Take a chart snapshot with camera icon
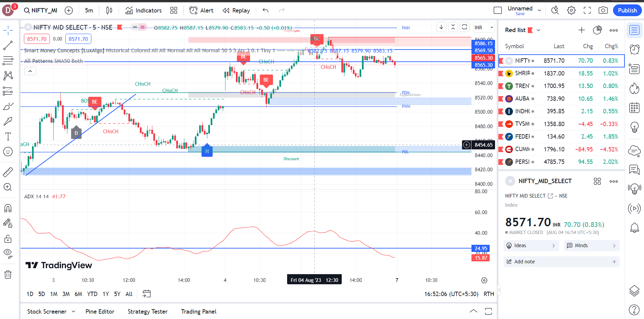644x319 pixels. click(603, 10)
